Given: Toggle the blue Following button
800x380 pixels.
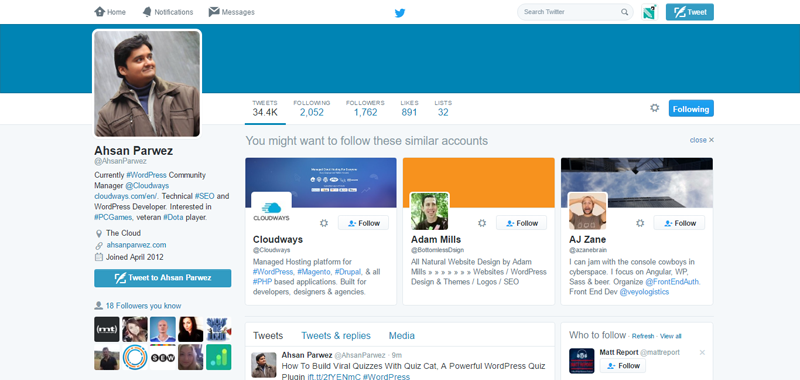Looking at the screenshot, I should (691, 109).
